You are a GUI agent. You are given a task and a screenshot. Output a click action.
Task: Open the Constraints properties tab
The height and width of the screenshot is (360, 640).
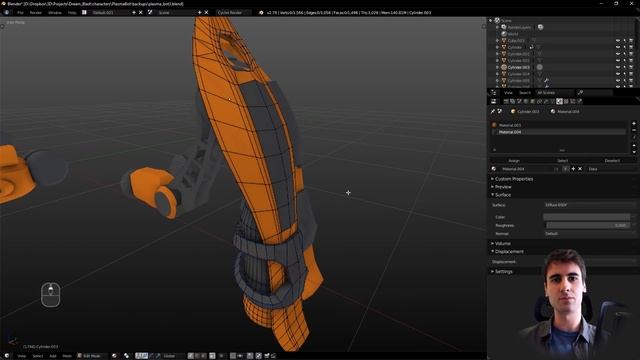[x=539, y=101]
